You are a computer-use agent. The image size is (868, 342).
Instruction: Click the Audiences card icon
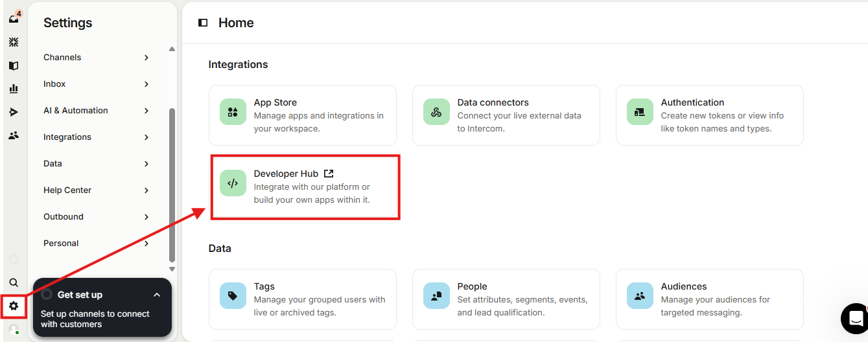tap(640, 296)
